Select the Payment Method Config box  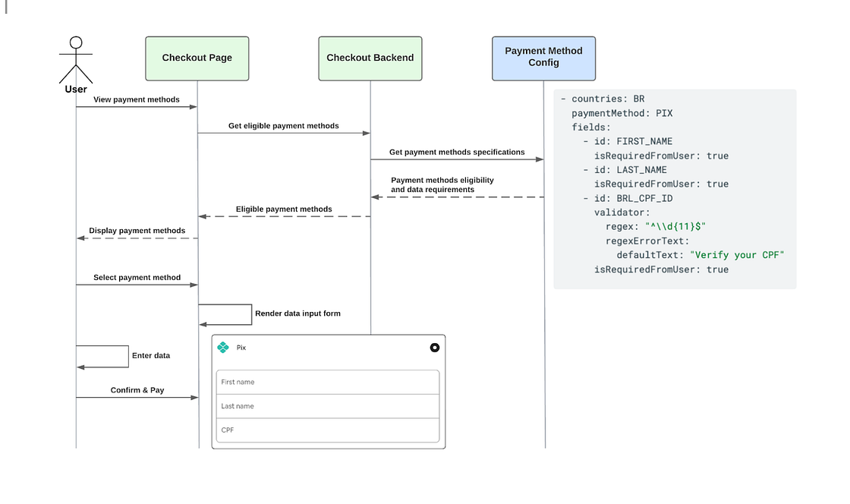point(543,57)
